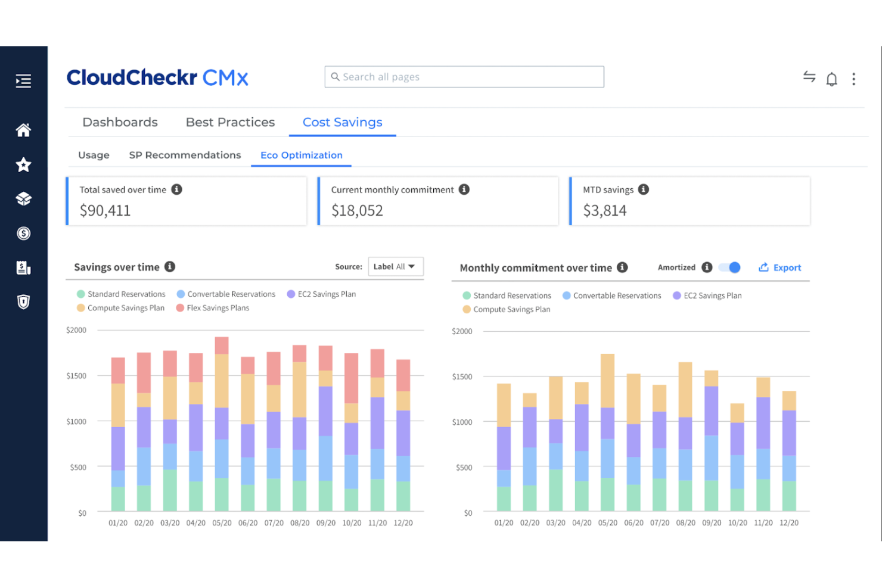Image resolution: width=882 pixels, height=588 pixels.
Task: Open the inventory box icon in sidebar
Action: coord(23,199)
